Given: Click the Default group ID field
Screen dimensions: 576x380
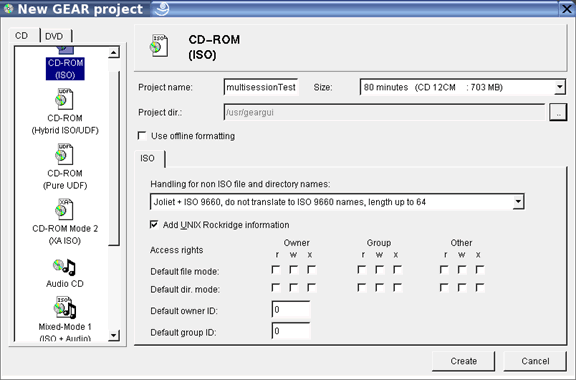Looking at the screenshot, I should [x=291, y=331].
